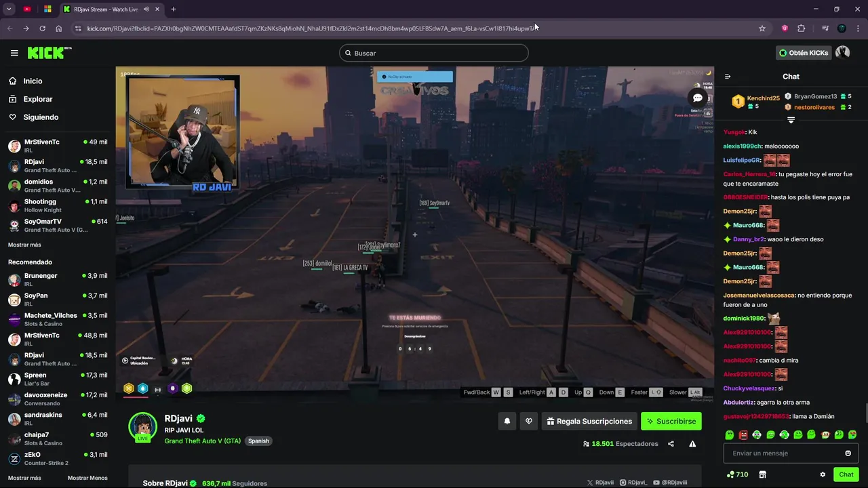Report stream with the warning icon
This screenshot has width=868, height=488.
pyautogui.click(x=692, y=444)
